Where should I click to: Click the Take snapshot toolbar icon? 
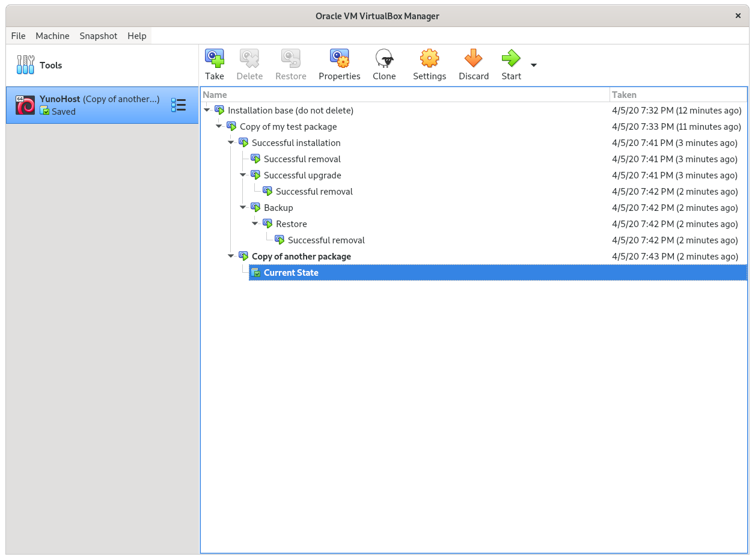214,59
